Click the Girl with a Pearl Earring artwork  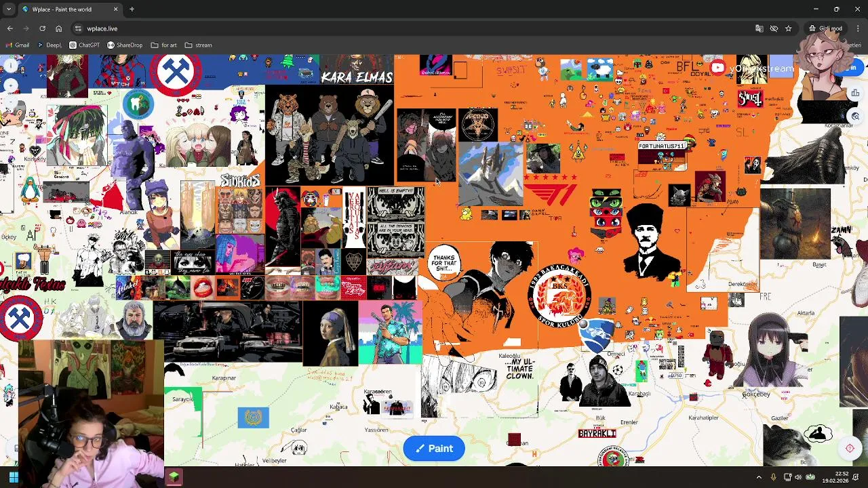tap(330, 333)
